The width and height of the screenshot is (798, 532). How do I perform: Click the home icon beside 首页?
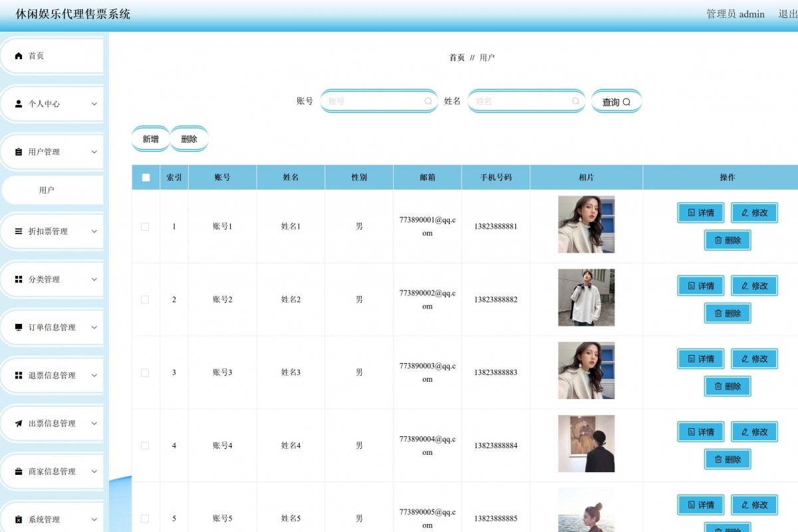click(19, 56)
